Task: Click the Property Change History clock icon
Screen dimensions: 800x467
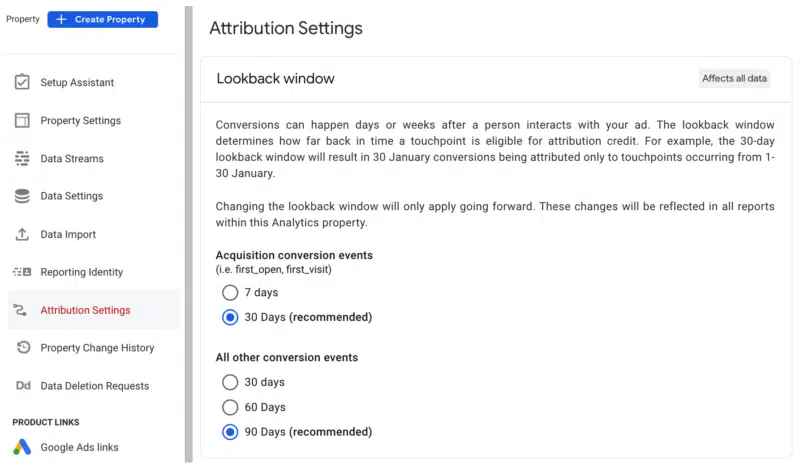Action: [22, 348]
